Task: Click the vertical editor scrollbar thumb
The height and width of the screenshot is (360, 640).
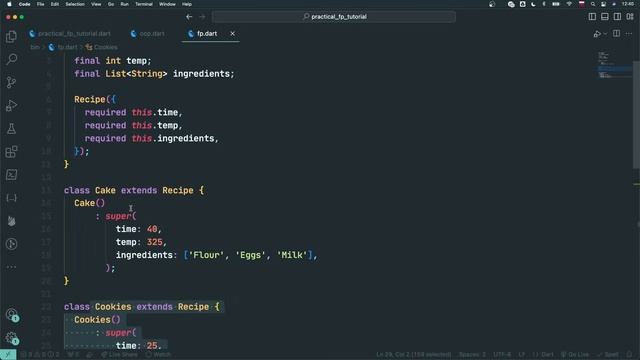Action: tap(636, 114)
